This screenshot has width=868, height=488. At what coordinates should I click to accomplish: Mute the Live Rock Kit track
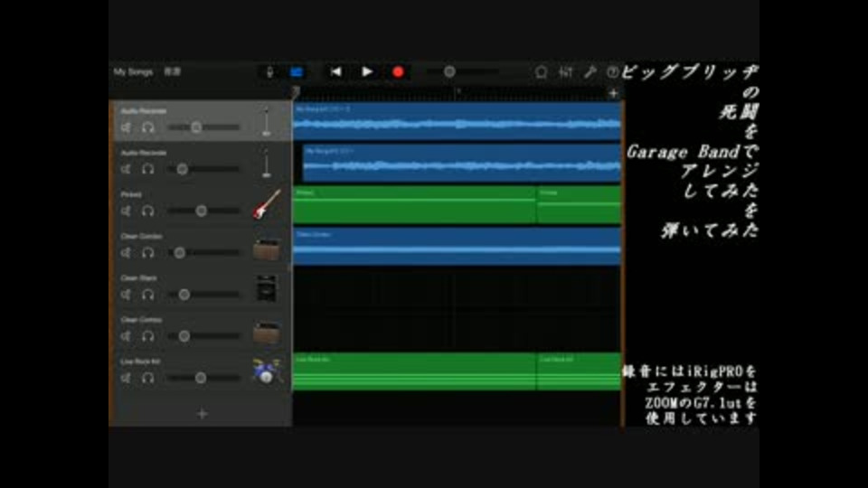pyautogui.click(x=127, y=378)
